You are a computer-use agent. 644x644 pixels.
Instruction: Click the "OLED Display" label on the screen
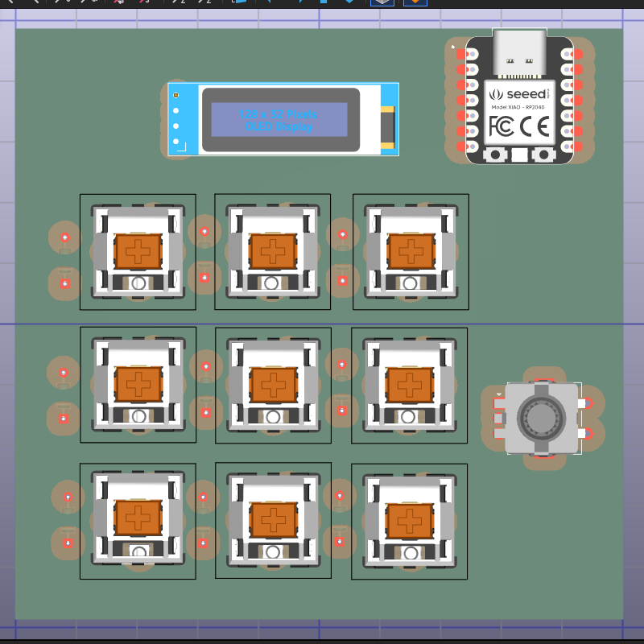coord(279,126)
